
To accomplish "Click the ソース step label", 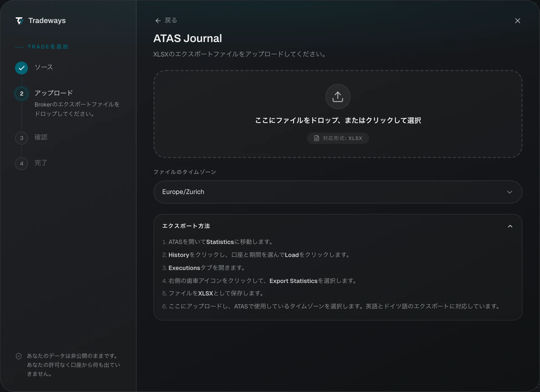I will click(x=44, y=67).
